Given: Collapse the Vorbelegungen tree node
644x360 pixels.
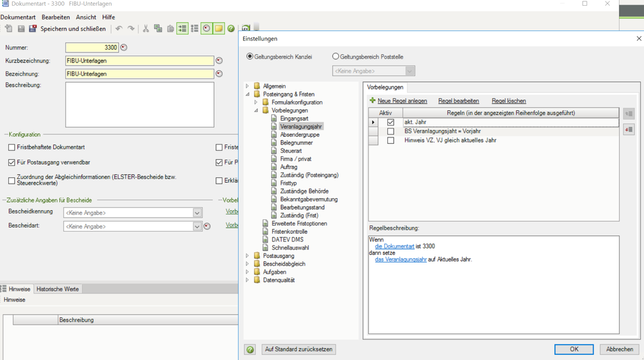Looking at the screenshot, I should (x=256, y=110).
